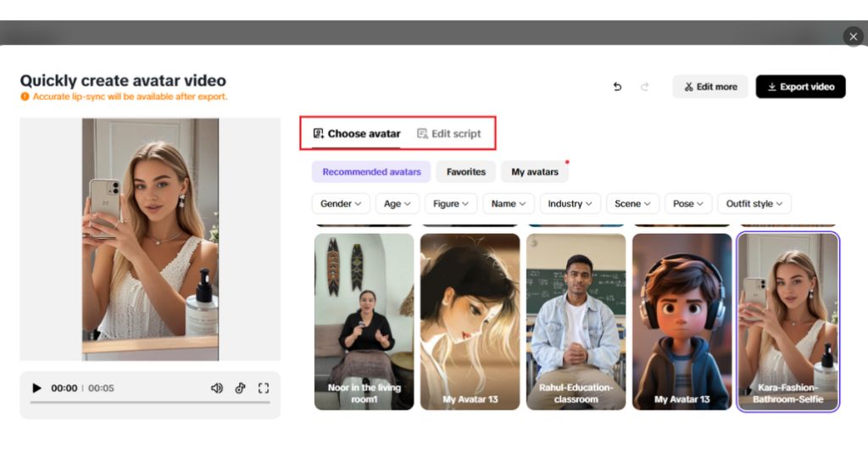Click the undo arrow icon
This screenshot has height=461, width=868.
click(617, 86)
